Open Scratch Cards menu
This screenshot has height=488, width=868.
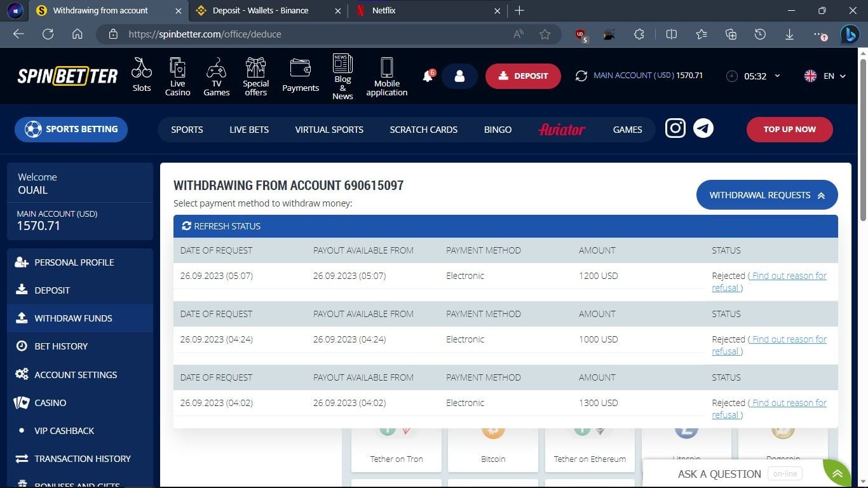click(x=424, y=129)
